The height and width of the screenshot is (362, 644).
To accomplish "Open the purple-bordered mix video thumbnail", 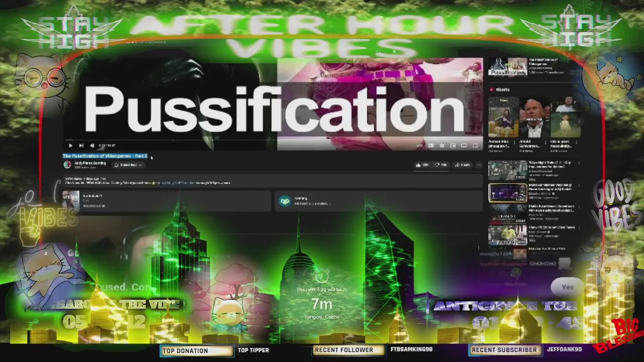I will pos(508,193).
